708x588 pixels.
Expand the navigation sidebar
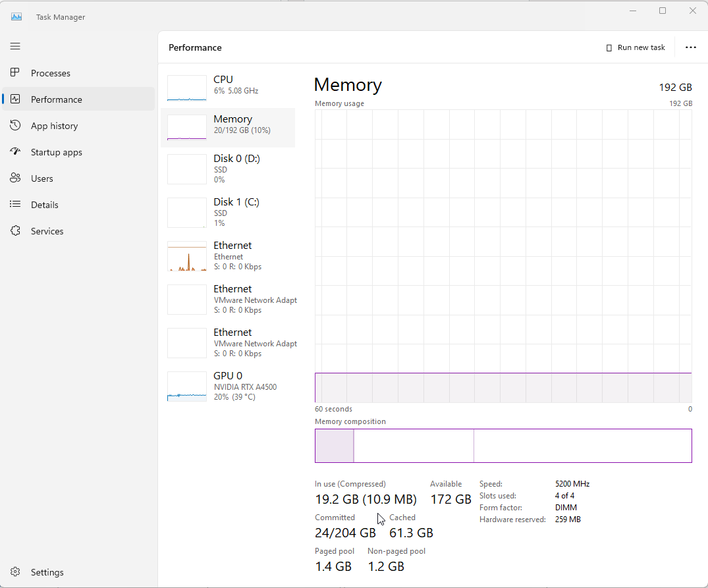pos(15,46)
